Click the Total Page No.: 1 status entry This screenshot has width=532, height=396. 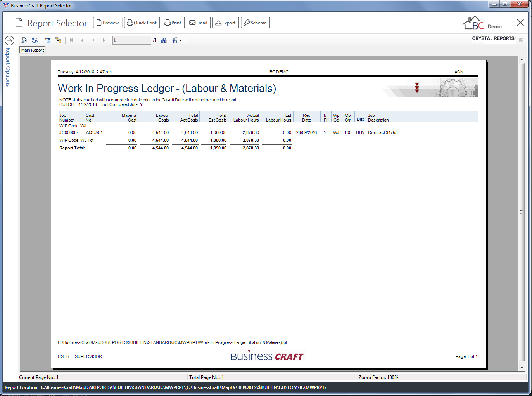[207, 377]
